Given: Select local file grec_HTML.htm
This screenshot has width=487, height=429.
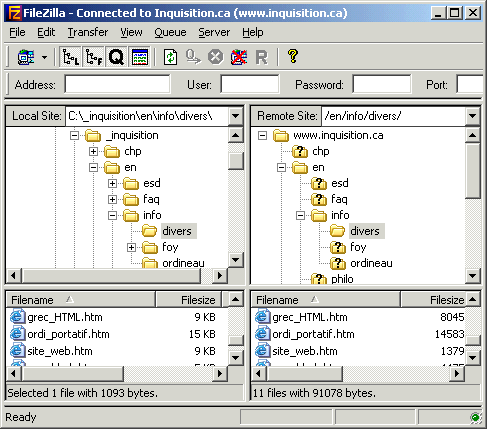Looking at the screenshot, I should [65, 317].
